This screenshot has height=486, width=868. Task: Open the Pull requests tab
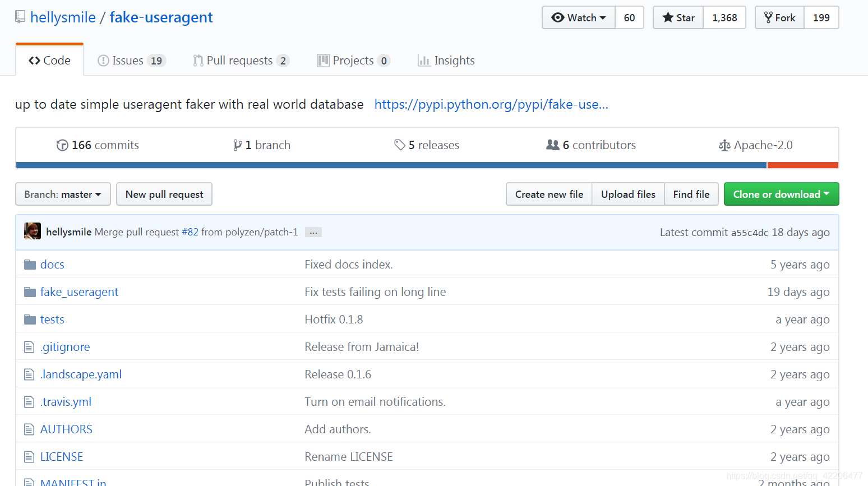pos(241,61)
